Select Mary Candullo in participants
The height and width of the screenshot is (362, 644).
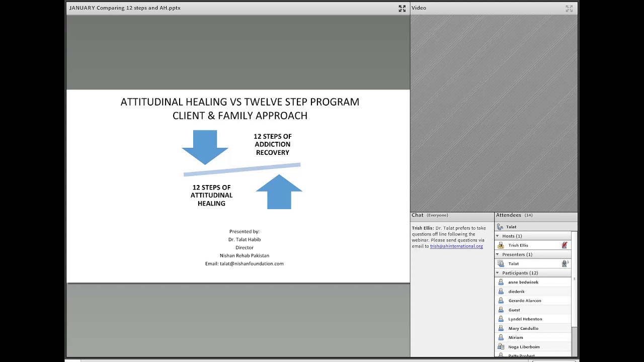coord(533,328)
